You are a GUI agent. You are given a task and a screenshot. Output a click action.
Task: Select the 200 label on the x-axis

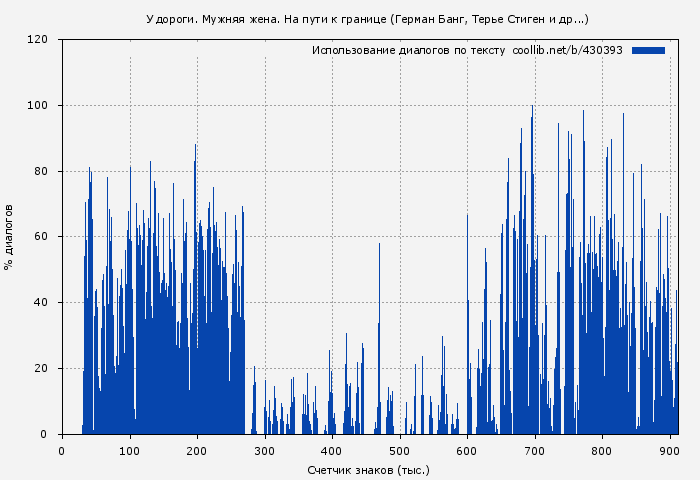pyautogui.click(x=197, y=450)
